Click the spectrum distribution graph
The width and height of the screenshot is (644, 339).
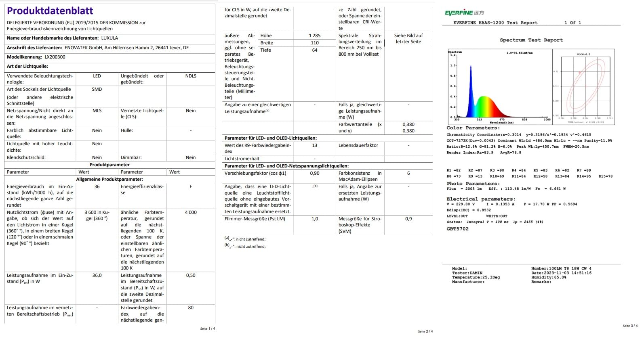[x=500, y=87]
